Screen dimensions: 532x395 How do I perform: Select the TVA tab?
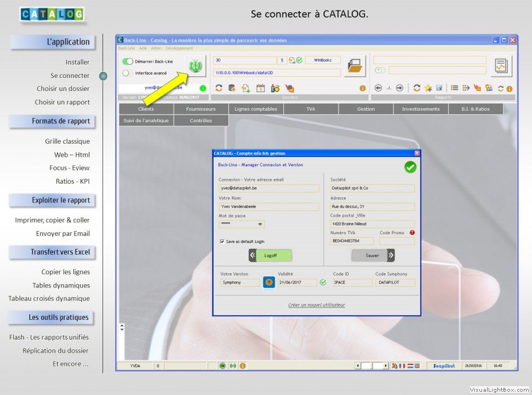[311, 109]
